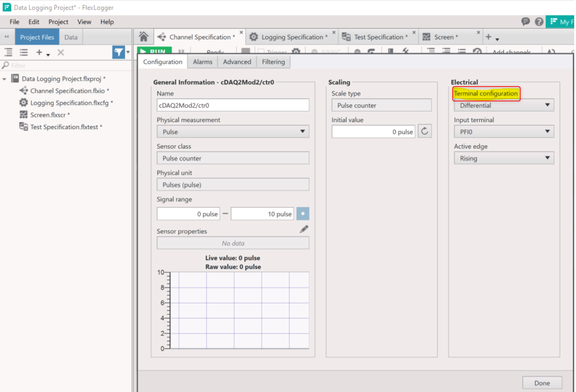Close the Logging Specification tab
The image size is (576, 392).
point(334,33)
